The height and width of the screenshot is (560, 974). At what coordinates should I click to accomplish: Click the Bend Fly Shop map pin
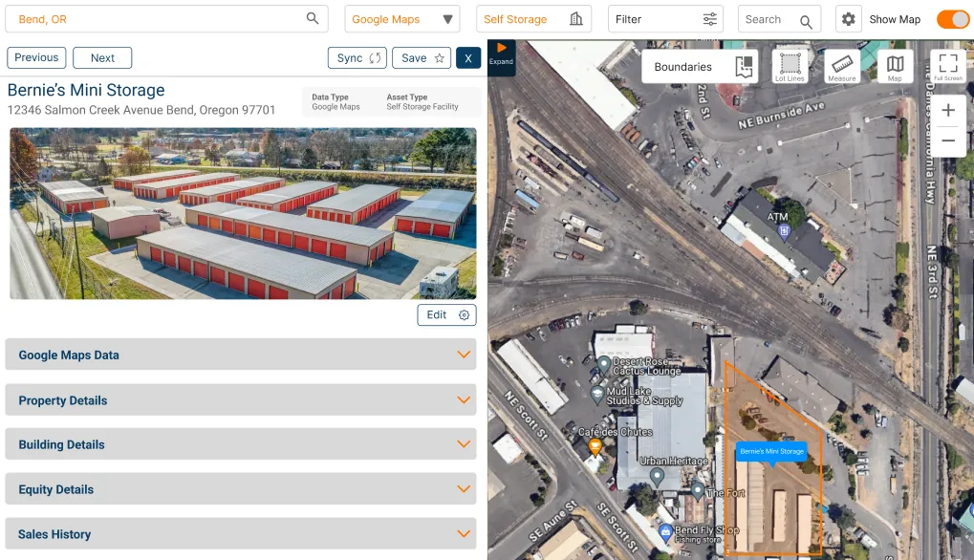point(665,531)
